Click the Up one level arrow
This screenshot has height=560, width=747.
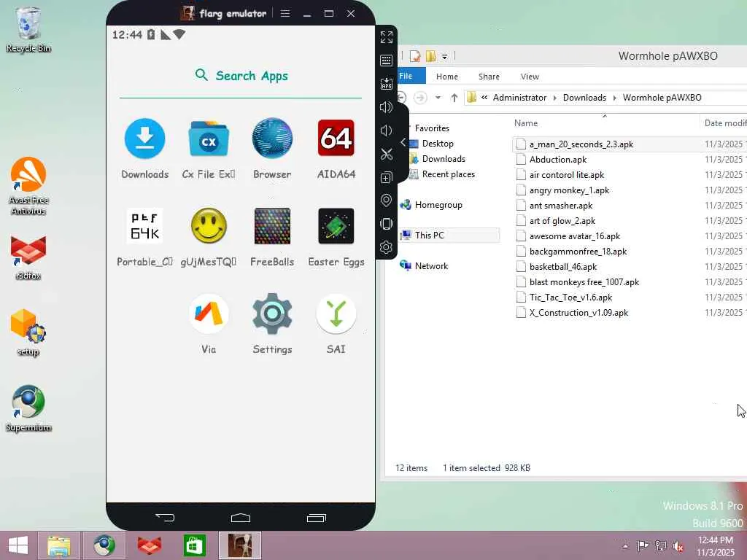point(454,98)
